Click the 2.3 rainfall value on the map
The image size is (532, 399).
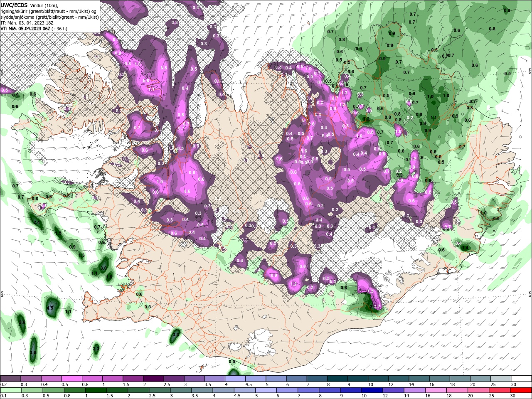96,348
